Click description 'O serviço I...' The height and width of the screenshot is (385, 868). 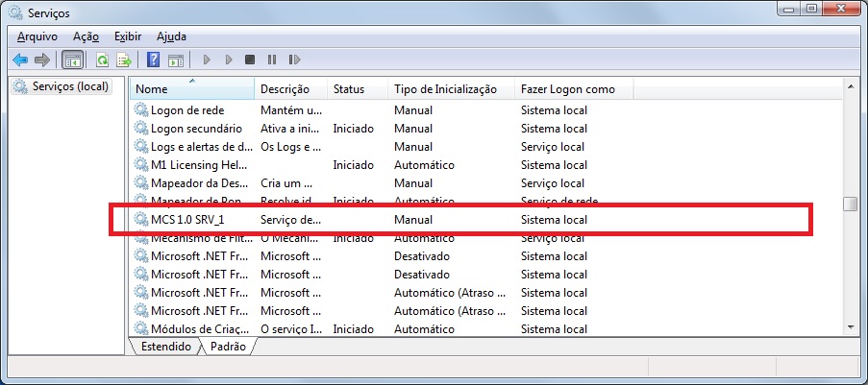pos(291,329)
